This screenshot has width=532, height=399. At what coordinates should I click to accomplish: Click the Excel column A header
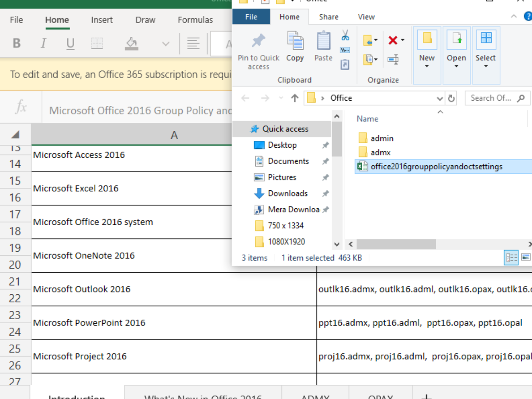(174, 135)
